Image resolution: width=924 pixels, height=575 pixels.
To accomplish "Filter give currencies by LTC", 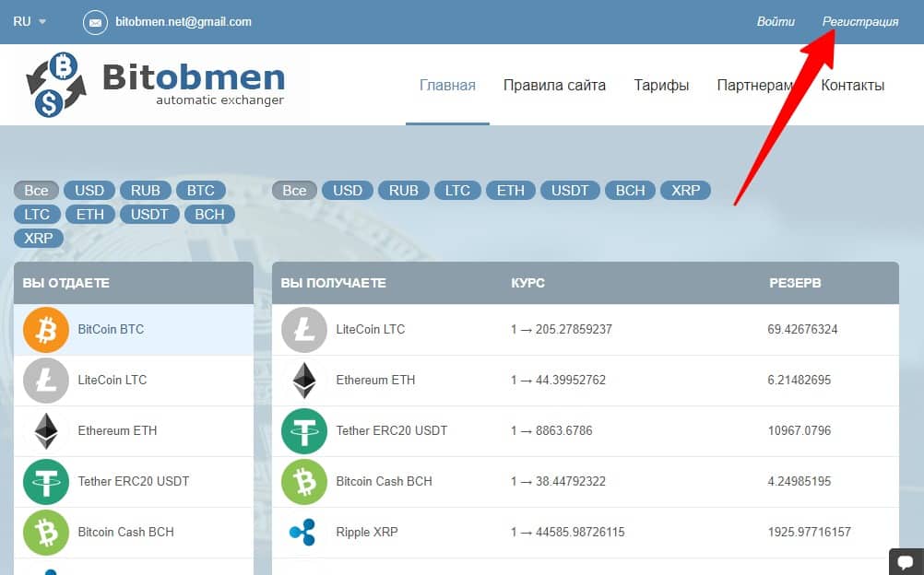I will tap(37, 215).
